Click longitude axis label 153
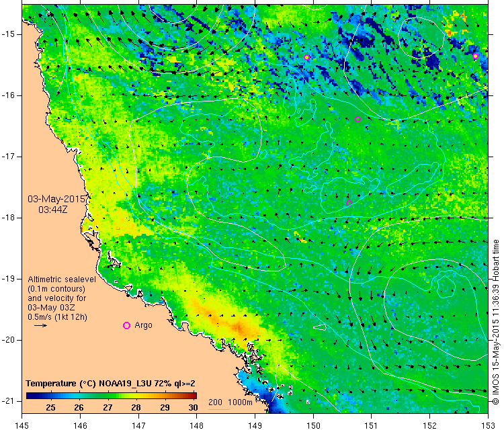504x430 pixels. [x=489, y=425]
